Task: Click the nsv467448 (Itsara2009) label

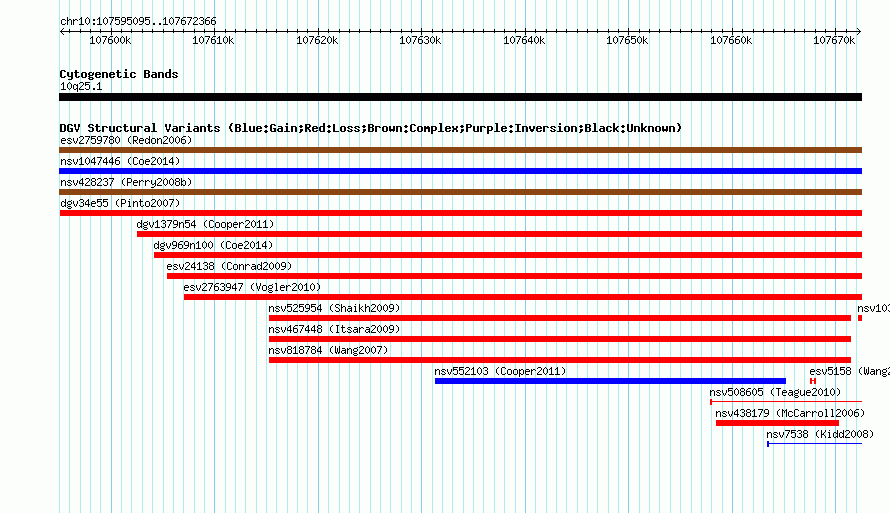Action: click(x=334, y=329)
